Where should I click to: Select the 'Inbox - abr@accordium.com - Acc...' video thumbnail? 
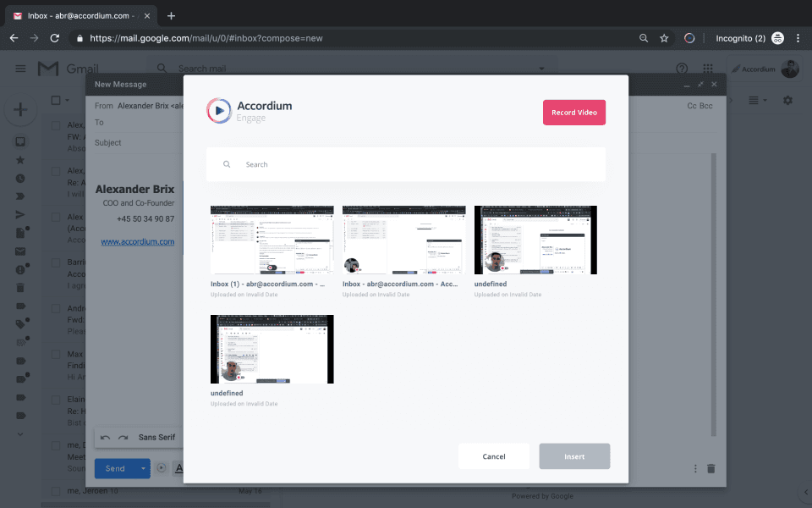coord(404,240)
